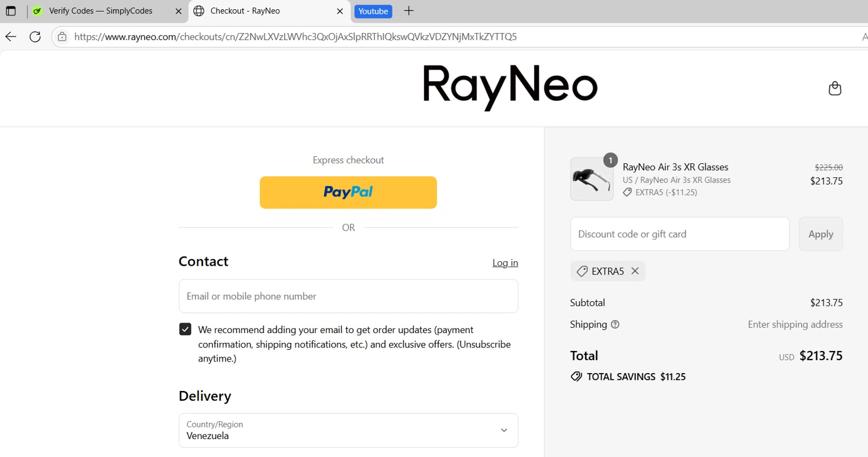Open the Youtube tab
Viewport: 868px width, 457px height.
pos(373,11)
